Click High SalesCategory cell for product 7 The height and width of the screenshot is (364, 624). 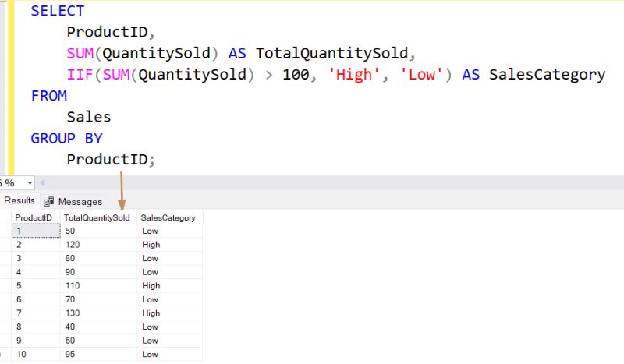click(x=170, y=313)
